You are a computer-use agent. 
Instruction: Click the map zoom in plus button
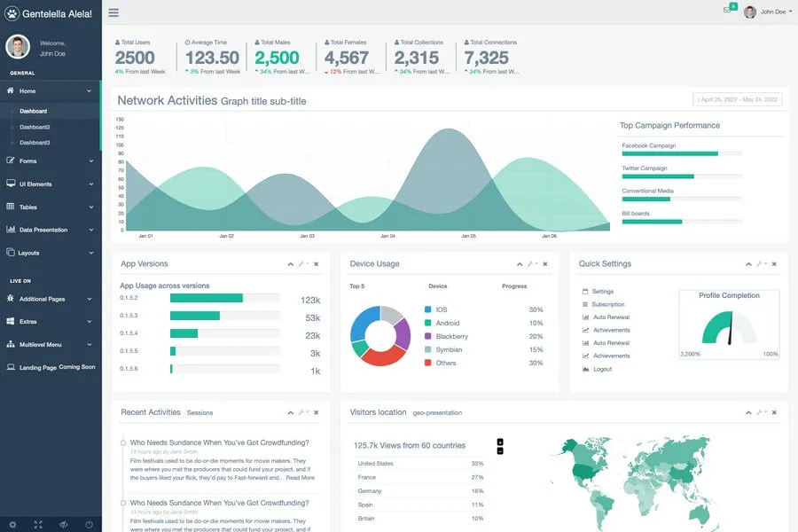click(500, 442)
